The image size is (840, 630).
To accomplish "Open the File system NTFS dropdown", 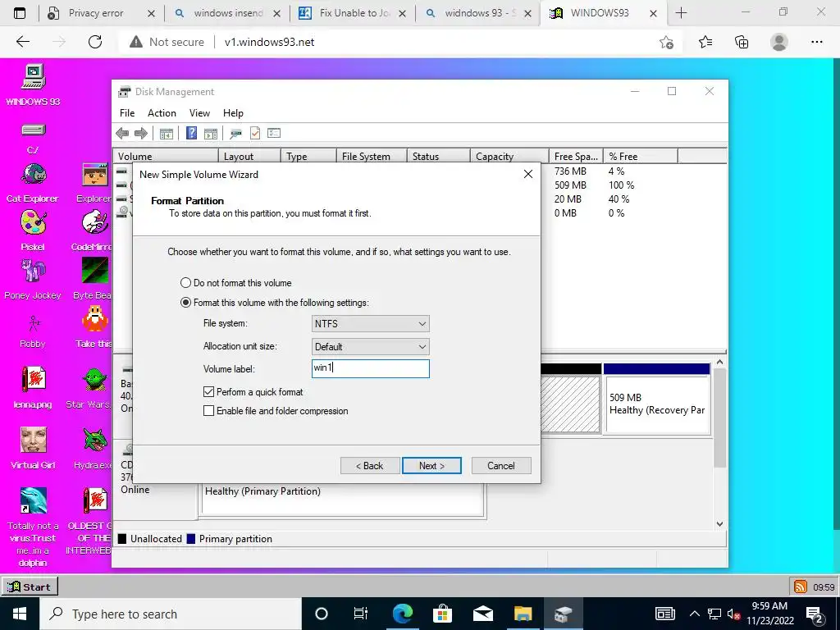I will 371,323.
